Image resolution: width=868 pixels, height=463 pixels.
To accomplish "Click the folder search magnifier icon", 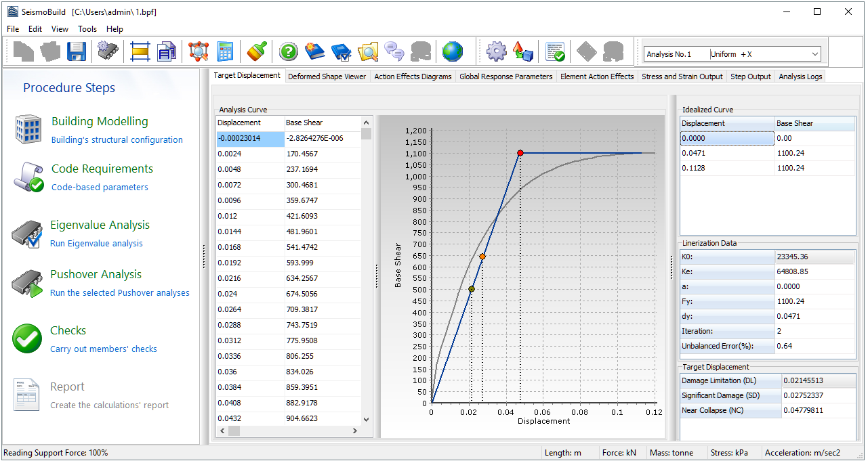I will (368, 51).
